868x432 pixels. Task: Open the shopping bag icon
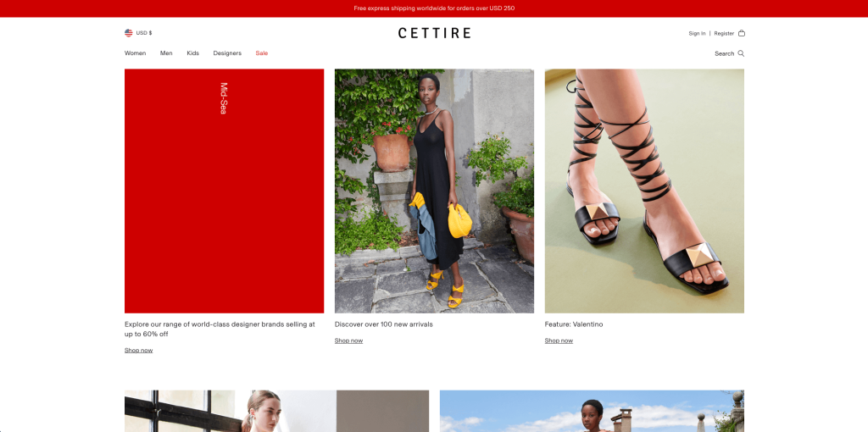point(742,33)
